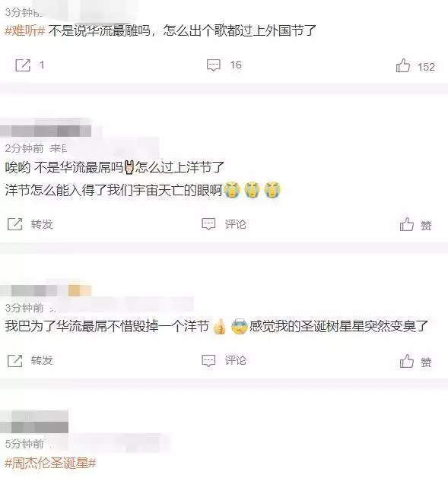Click 转发 label on 唉哟 post

click(42, 224)
